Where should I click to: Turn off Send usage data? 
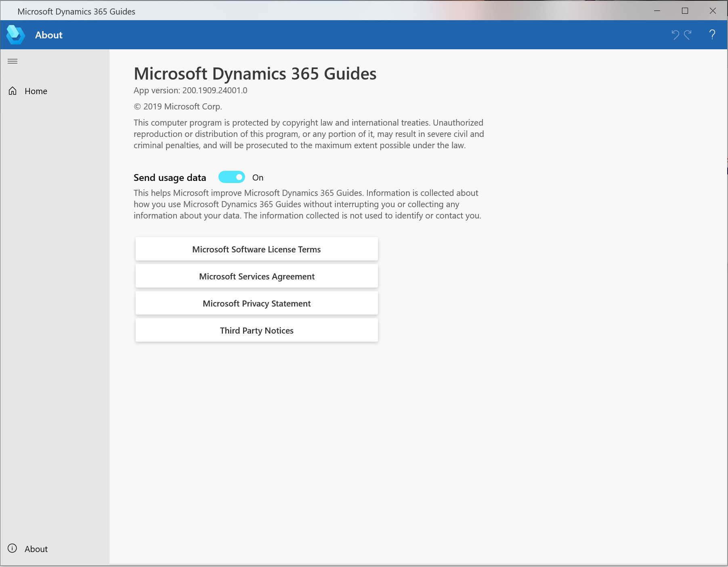[x=231, y=177]
